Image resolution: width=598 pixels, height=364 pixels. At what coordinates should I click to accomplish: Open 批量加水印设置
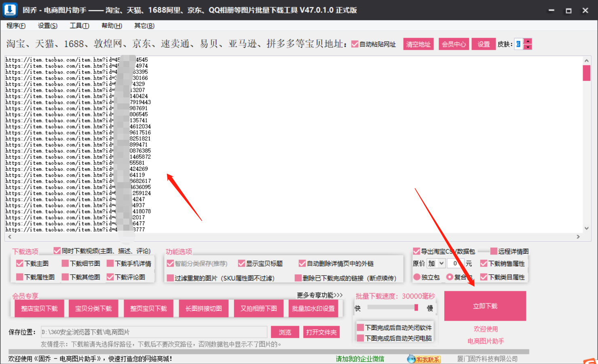[313, 308]
